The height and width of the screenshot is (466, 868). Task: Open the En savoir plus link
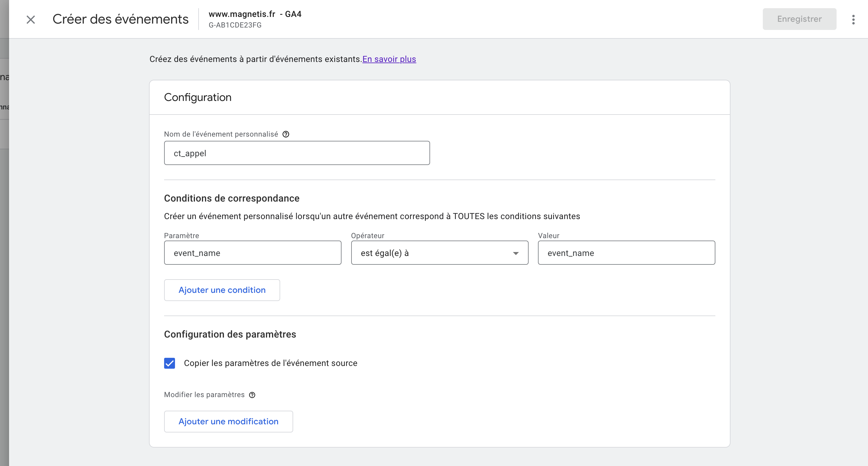(389, 59)
